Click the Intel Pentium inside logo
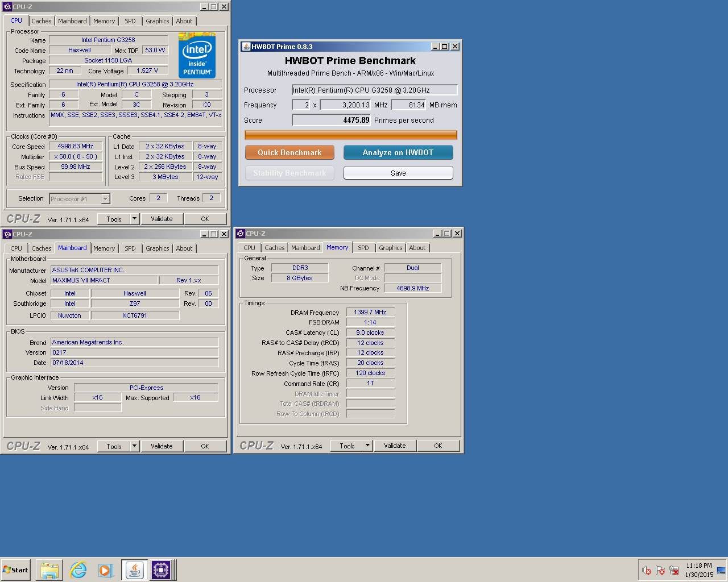Image resolution: width=728 pixels, height=582 pixels. pos(197,56)
